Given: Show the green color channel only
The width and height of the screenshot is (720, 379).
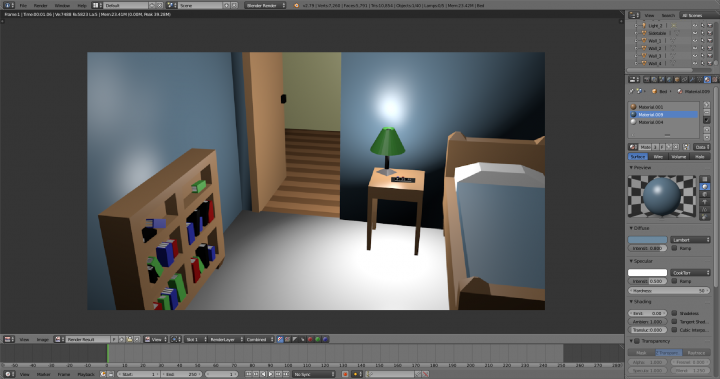Looking at the screenshot, I should point(318,339).
